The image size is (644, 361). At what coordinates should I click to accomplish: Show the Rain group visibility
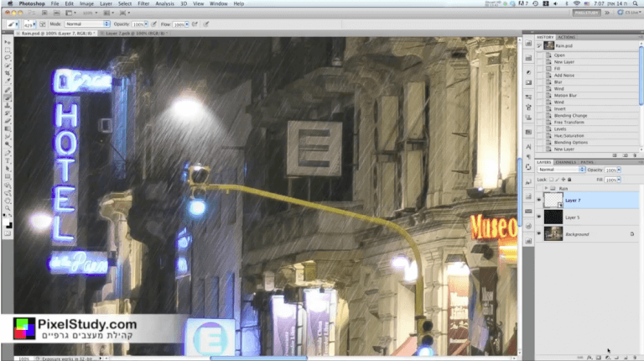539,188
